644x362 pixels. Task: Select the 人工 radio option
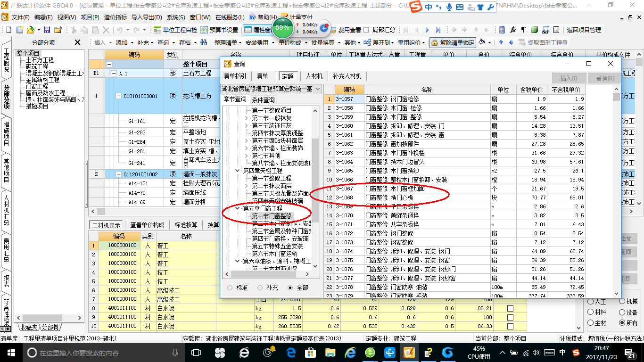(x=590, y=302)
